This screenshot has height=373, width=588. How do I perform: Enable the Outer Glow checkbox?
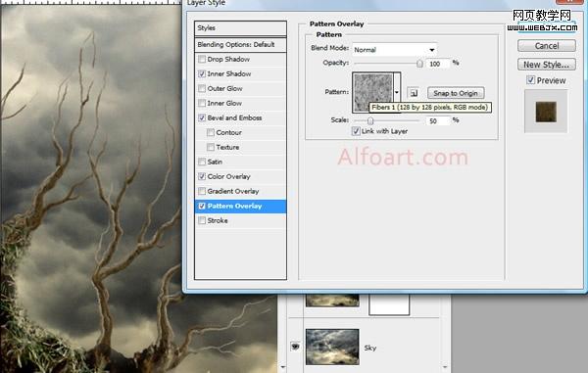[x=202, y=88]
